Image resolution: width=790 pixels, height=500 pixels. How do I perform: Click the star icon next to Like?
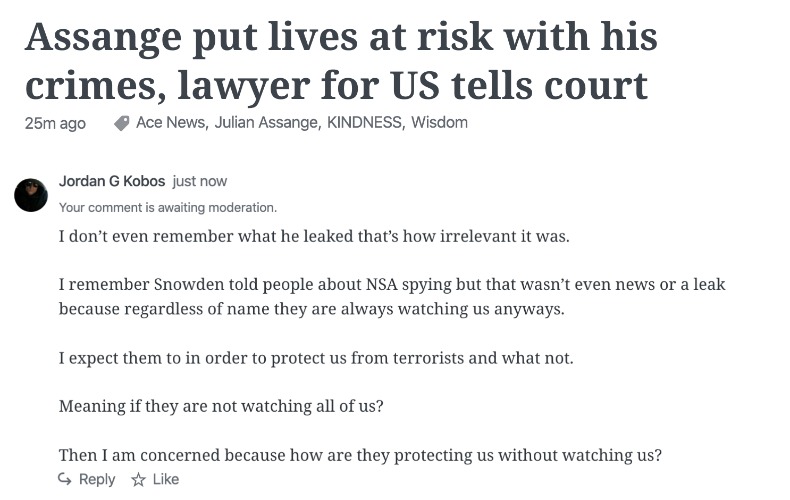coord(138,479)
